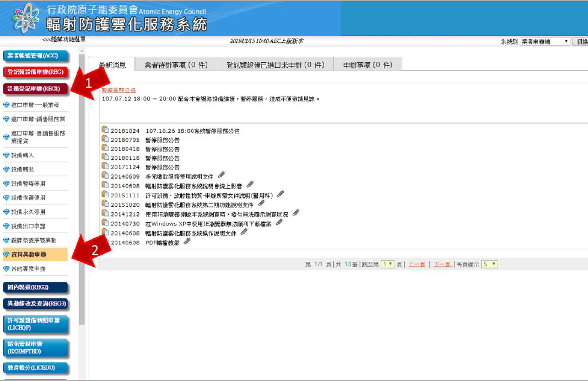Screen dimensions: 588x381
Task: Select 資料異動申辦 in the sidebar
Action: pos(29,255)
